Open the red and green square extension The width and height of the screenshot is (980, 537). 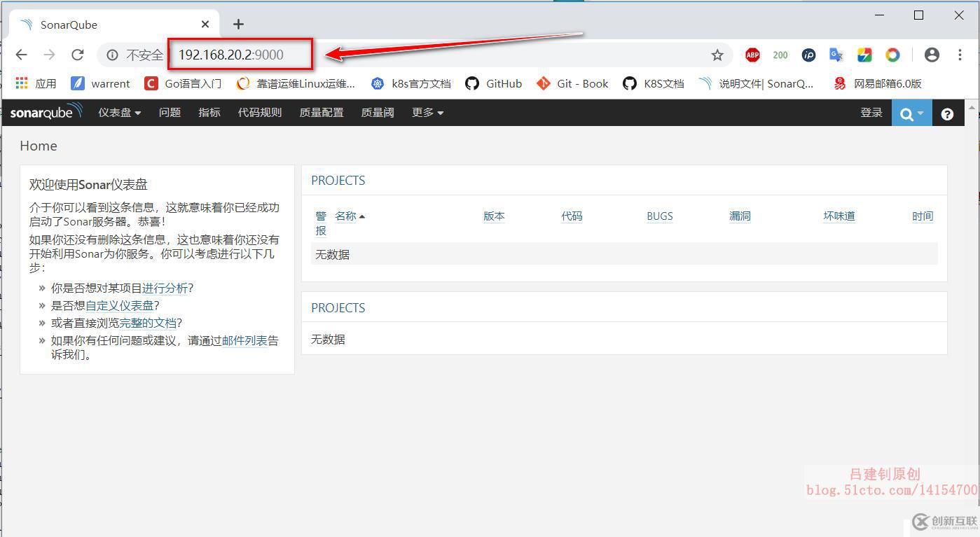click(x=864, y=55)
